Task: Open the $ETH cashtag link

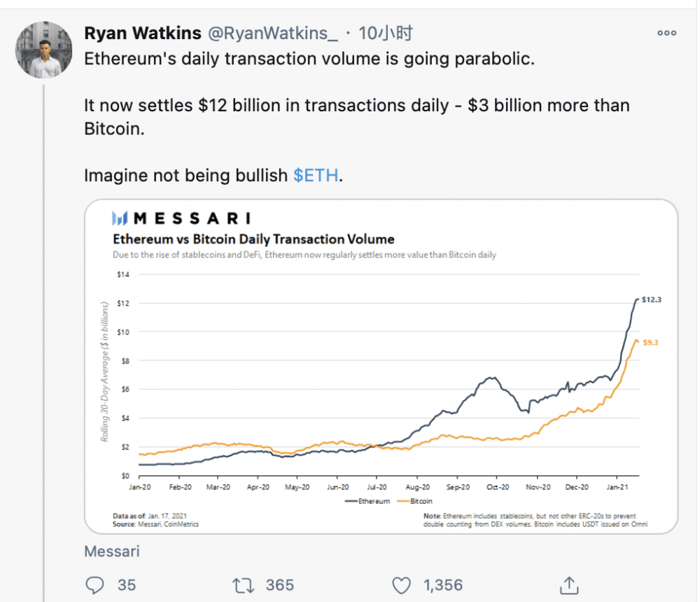Action: (316, 175)
